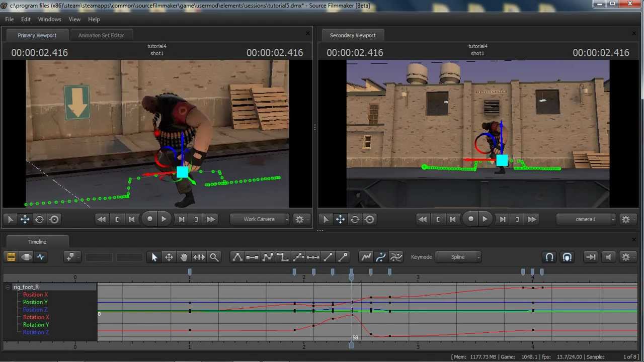The height and width of the screenshot is (362, 644).
Task: Rewind playback in Primary Viewport
Action: coord(102,219)
